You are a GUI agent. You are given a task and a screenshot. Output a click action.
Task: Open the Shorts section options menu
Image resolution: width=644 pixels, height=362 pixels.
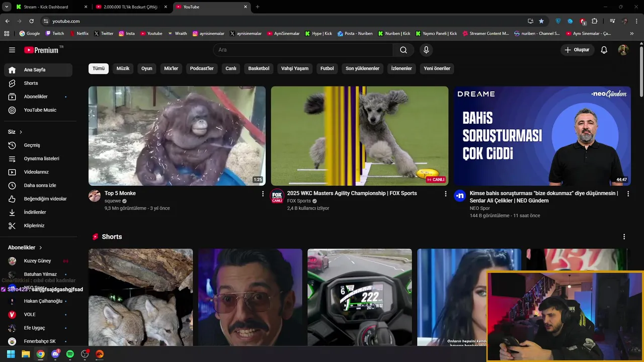624,237
